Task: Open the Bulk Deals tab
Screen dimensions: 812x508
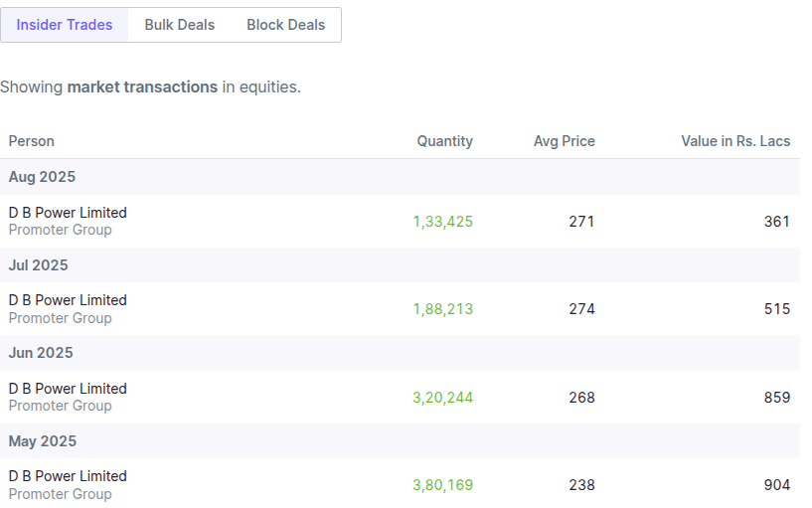Action: pos(180,25)
